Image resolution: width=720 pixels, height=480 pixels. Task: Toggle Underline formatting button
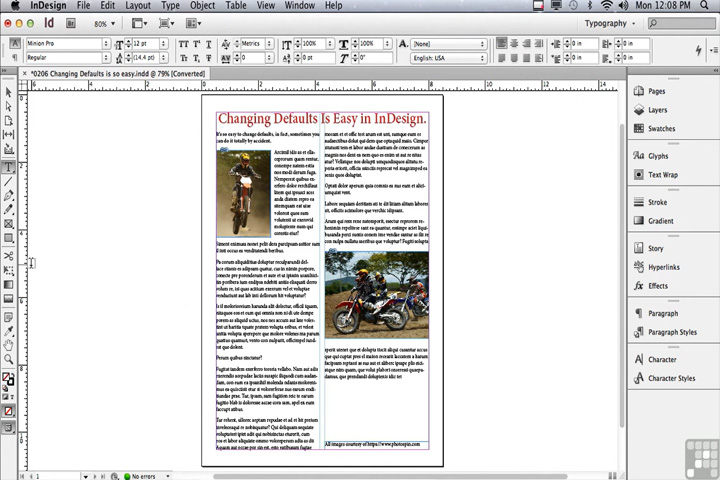click(x=208, y=44)
